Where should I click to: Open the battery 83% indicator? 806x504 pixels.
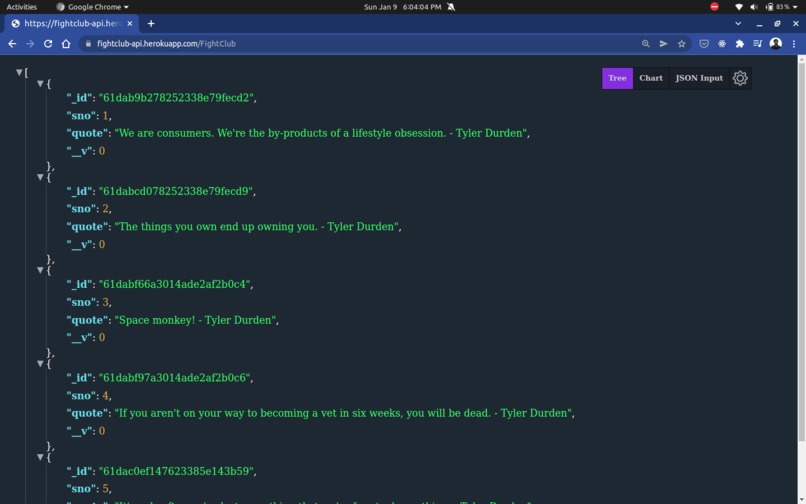pyautogui.click(x=778, y=7)
